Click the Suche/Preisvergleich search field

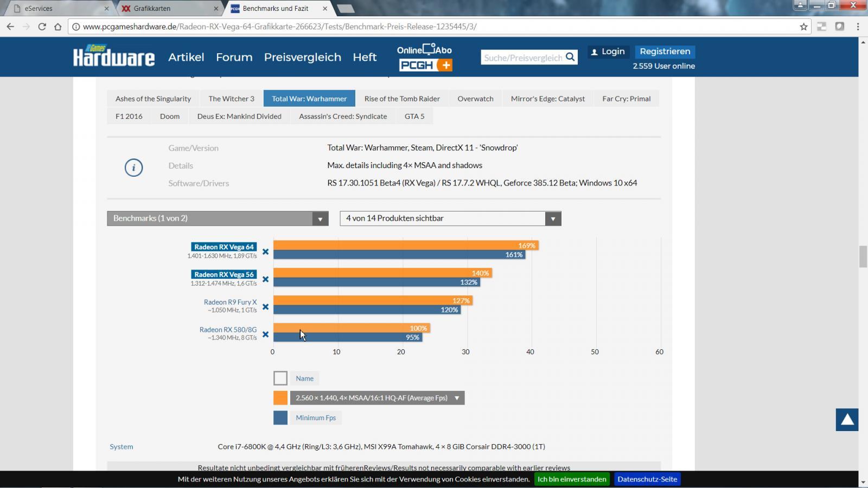coord(522,57)
